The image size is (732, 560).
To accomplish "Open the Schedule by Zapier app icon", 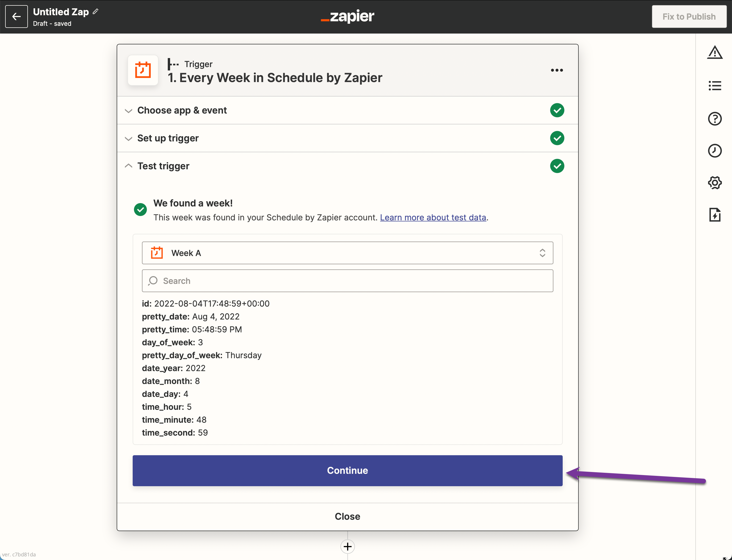I will point(143,70).
